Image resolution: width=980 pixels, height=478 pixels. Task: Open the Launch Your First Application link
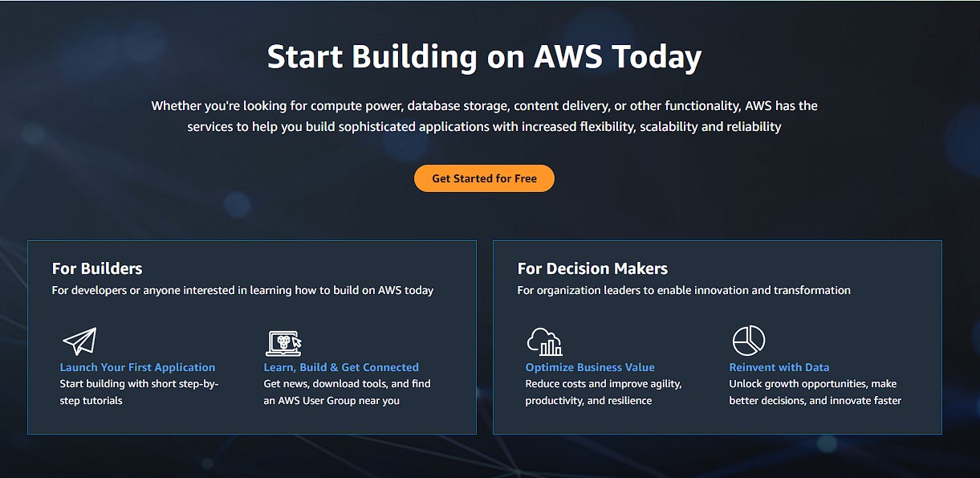pos(137,367)
